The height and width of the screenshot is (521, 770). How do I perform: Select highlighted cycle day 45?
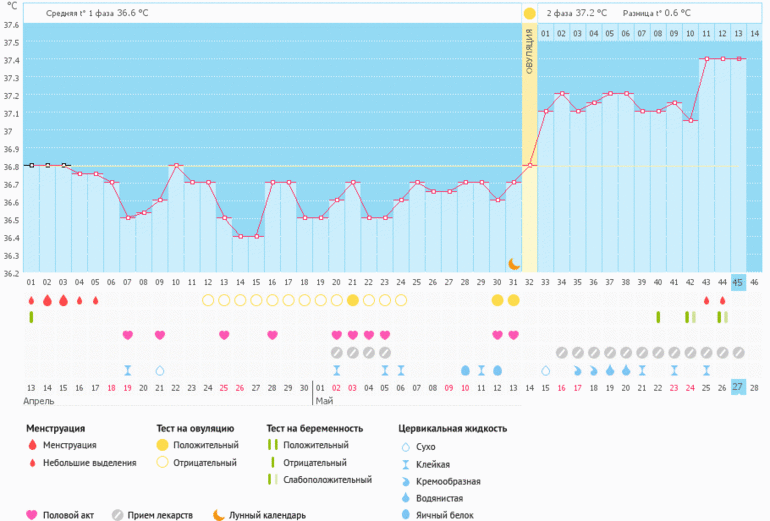pos(738,283)
